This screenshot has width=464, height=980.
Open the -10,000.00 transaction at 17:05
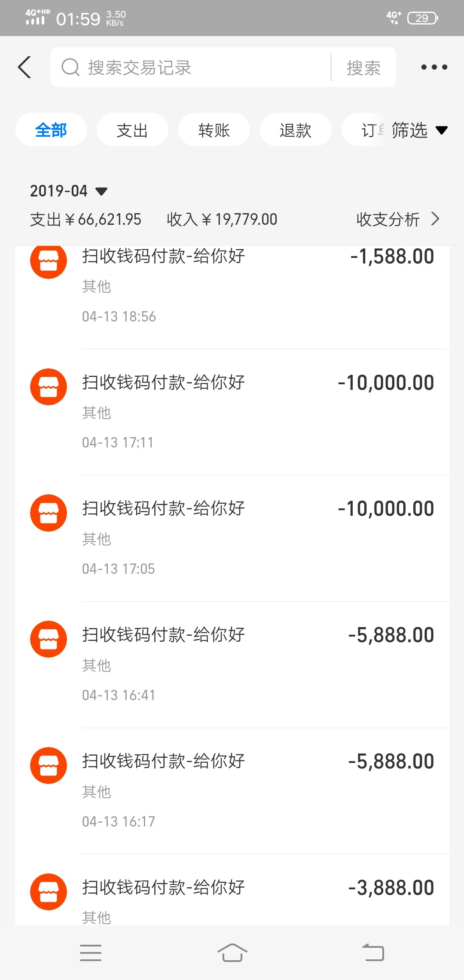coord(258,538)
